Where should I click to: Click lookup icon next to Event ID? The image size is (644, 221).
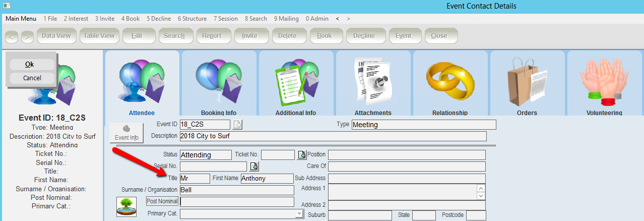pyautogui.click(x=237, y=125)
